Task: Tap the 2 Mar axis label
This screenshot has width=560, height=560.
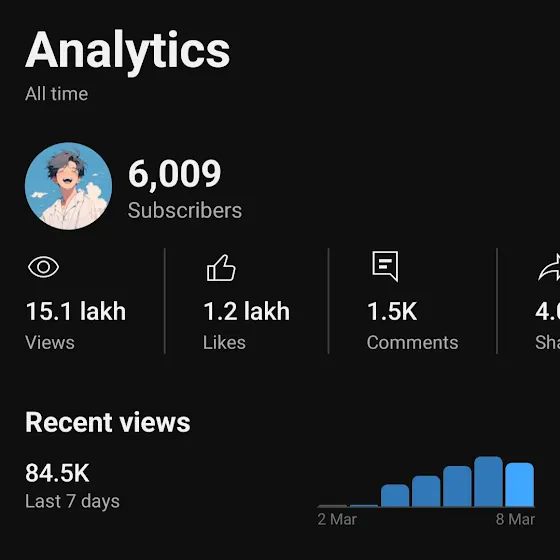Action: click(337, 519)
